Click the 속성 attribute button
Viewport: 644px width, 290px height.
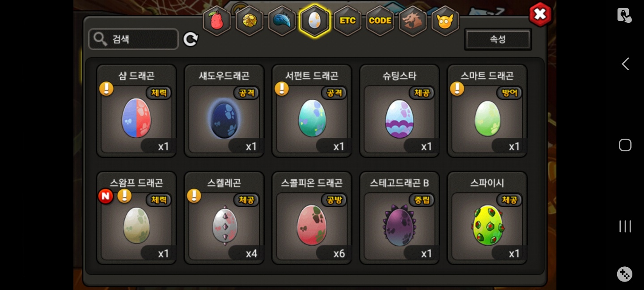tap(498, 39)
